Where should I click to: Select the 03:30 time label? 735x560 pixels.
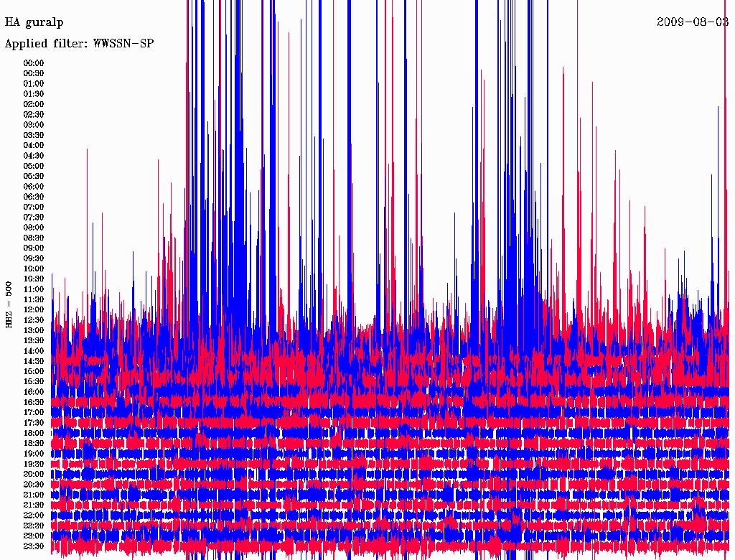(34, 135)
